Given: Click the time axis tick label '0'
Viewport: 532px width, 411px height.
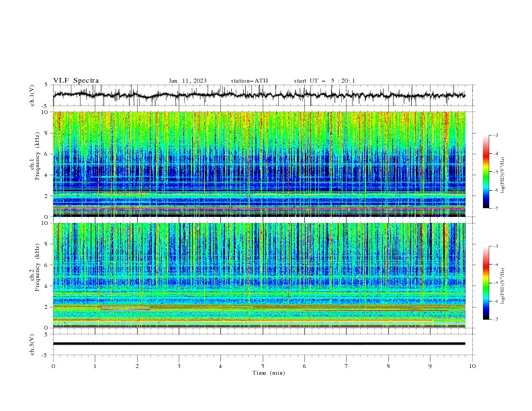Looking at the screenshot, I should [53, 366].
